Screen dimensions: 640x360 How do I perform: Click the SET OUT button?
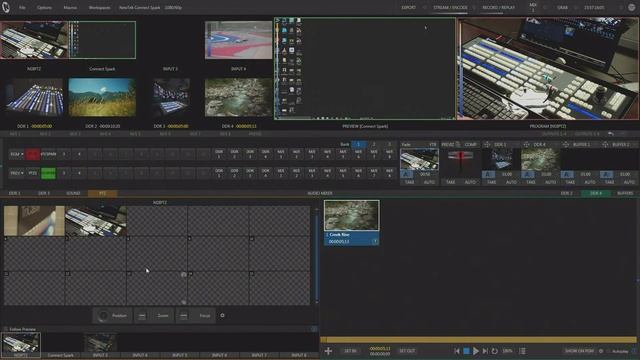pyautogui.click(x=407, y=351)
